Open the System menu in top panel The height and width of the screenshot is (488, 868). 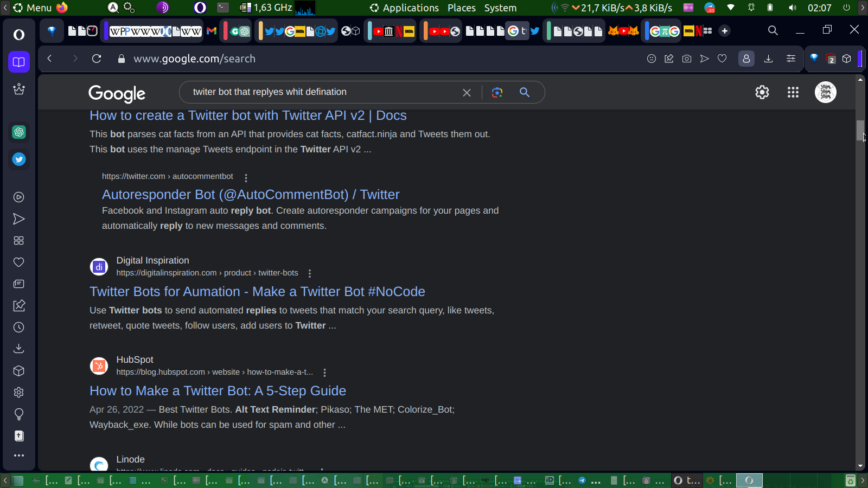coord(500,8)
